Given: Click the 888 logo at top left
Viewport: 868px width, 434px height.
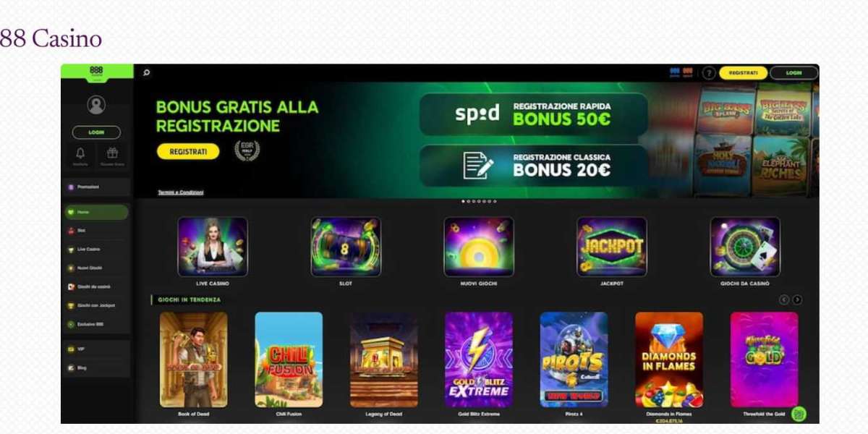Looking at the screenshot, I should pos(96,71).
